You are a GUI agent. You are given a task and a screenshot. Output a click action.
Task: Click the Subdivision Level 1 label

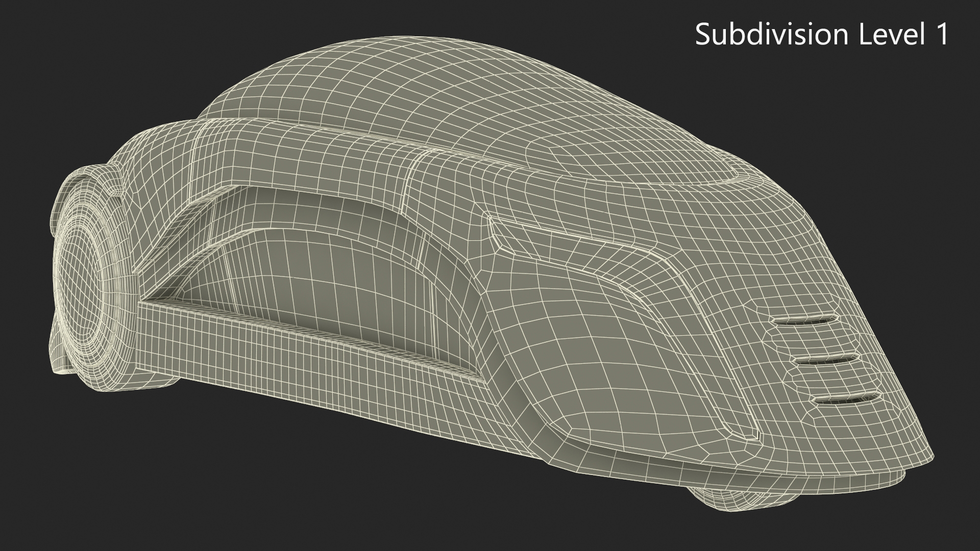[821, 35]
